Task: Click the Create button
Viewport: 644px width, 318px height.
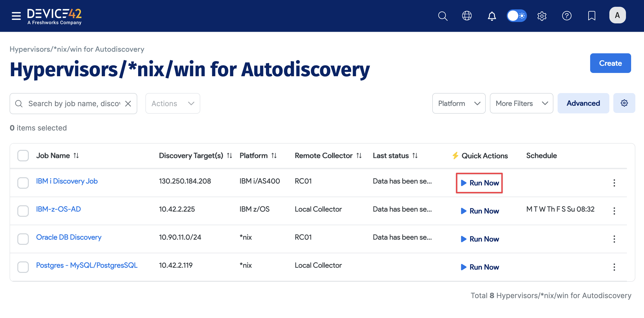Action: pos(610,63)
